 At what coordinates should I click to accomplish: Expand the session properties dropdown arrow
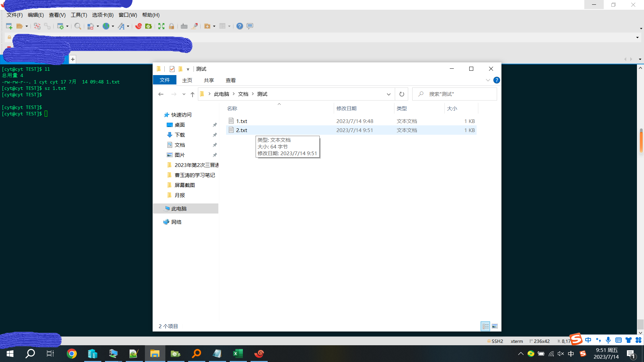tap(67, 26)
